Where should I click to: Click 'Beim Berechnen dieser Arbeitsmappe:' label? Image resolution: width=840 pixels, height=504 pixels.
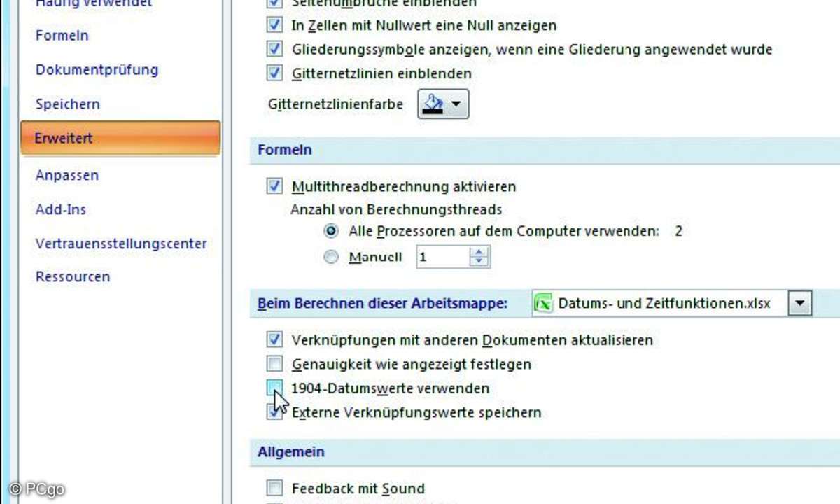[x=382, y=304]
